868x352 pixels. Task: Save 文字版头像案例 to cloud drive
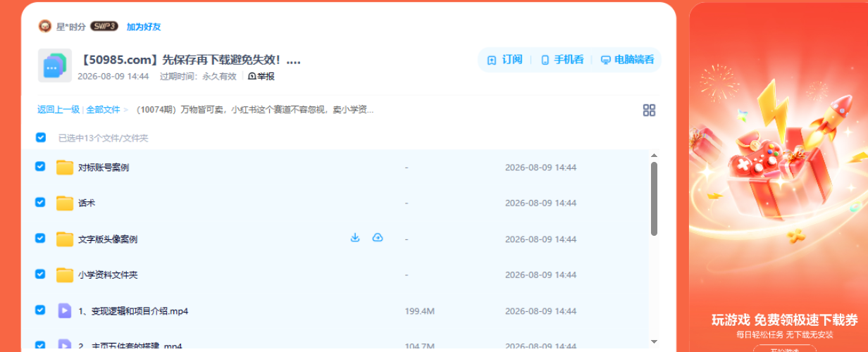click(x=378, y=238)
